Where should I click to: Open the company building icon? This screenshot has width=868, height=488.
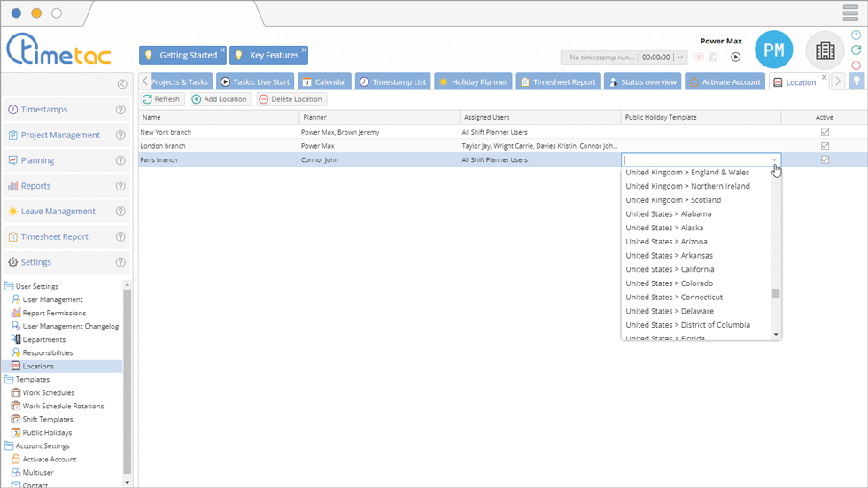pos(825,50)
